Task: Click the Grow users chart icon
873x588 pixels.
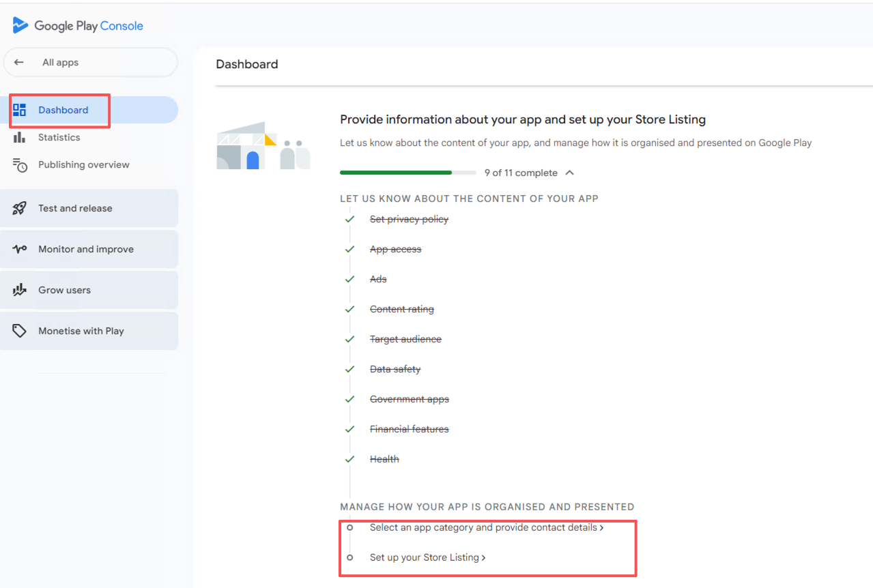Action: [20, 290]
